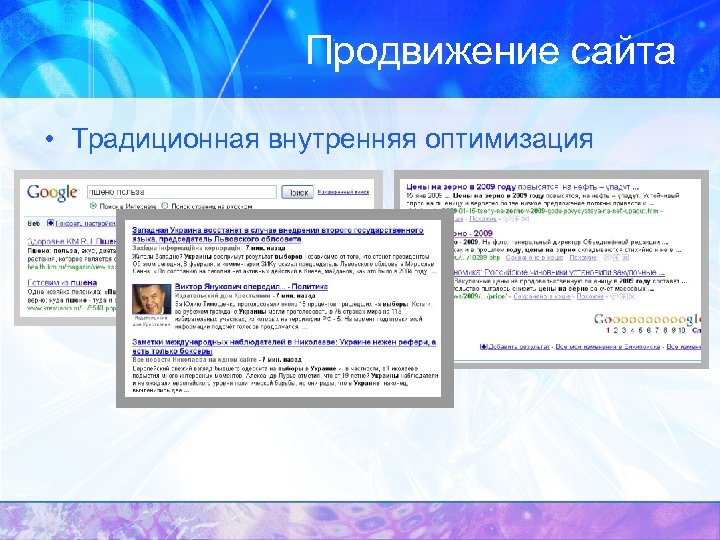This screenshot has width=720, height=540.
Task: Click 'Продвижение сайта' slide title
Action: [x=490, y=50]
